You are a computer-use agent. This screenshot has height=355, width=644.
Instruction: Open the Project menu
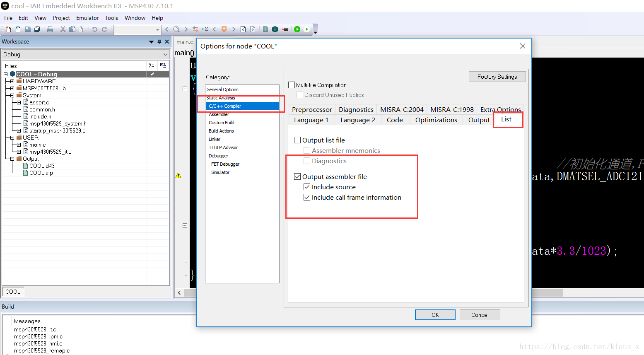[x=61, y=18]
